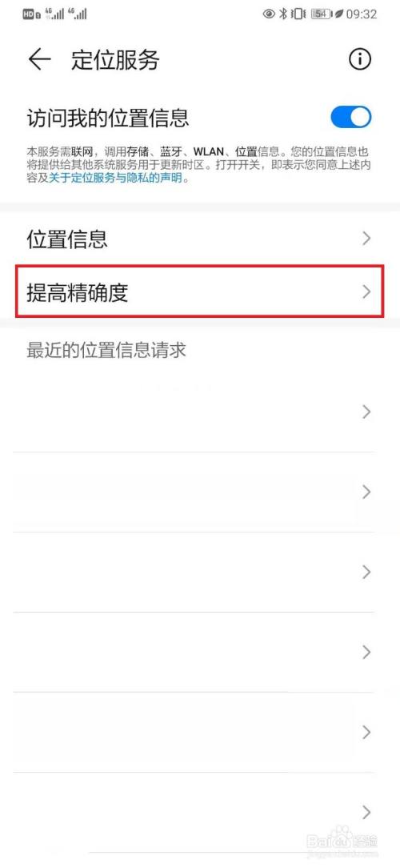Open the 关于定位服务与隐私的声明 link
Image resolution: width=400 pixels, height=868 pixels.
116,179
